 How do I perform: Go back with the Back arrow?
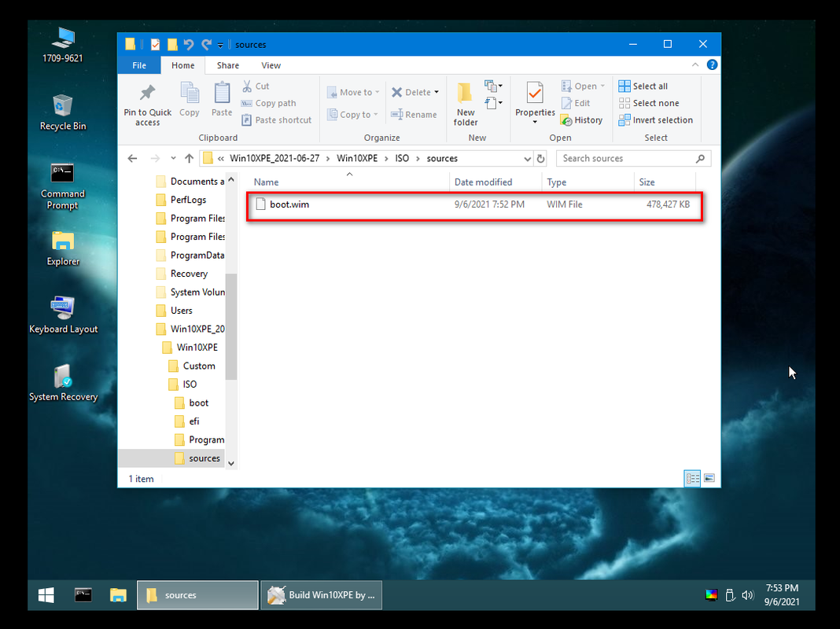[x=132, y=159]
